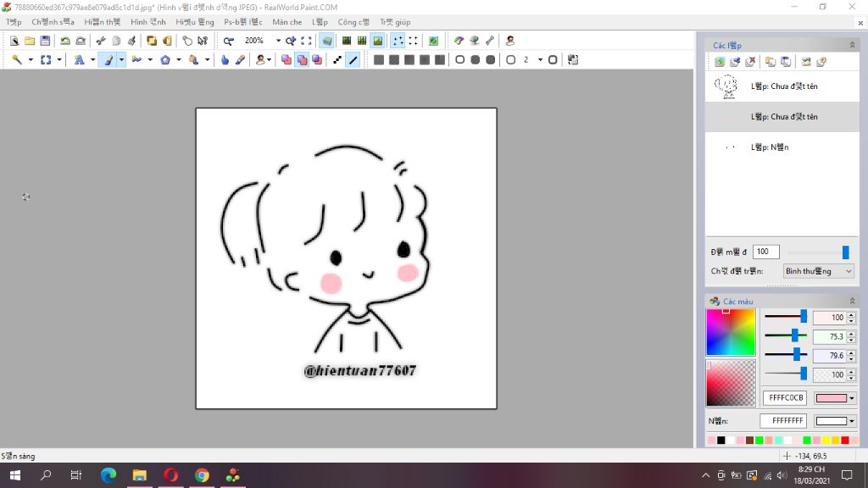Open File Explorer from the taskbar

[140, 475]
